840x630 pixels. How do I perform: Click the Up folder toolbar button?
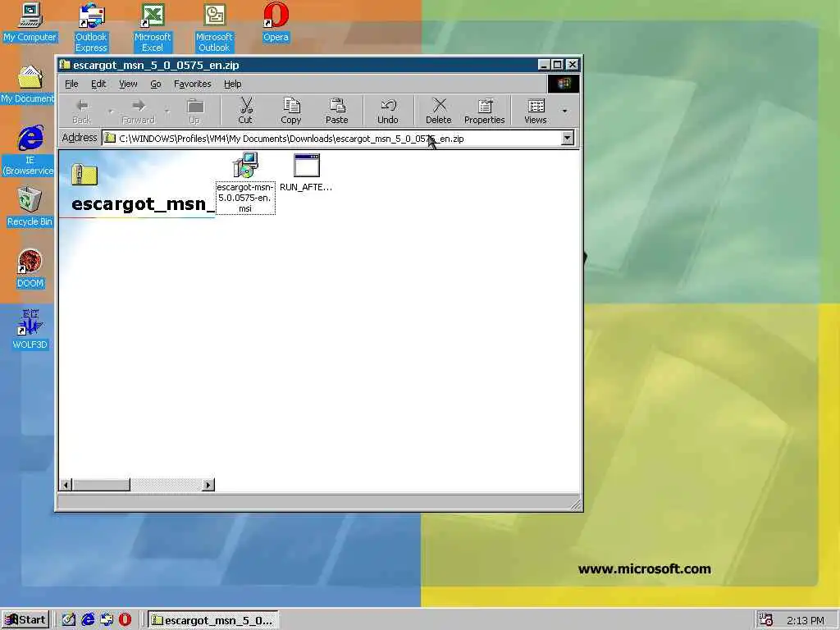(x=195, y=111)
